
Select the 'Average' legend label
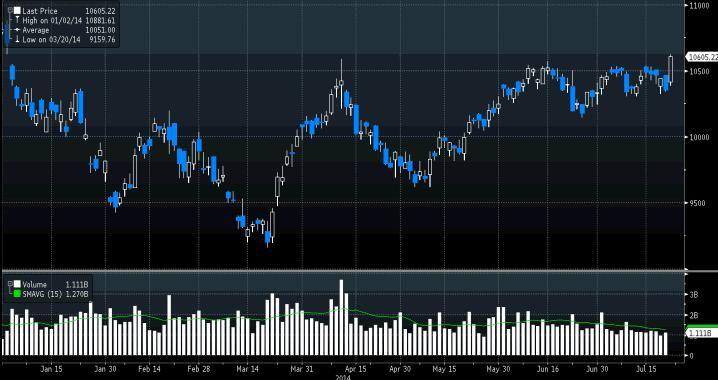tap(36, 30)
